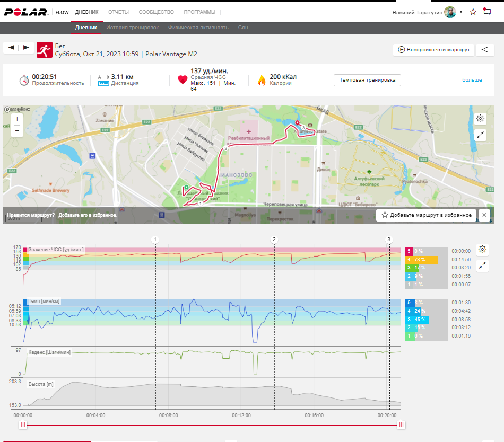
Task: Click heart rate zone 2 9% bar
Action: (x=411, y=276)
